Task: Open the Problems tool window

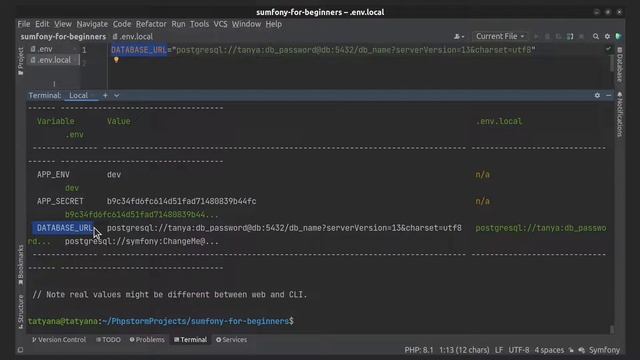Action: click(x=147, y=340)
